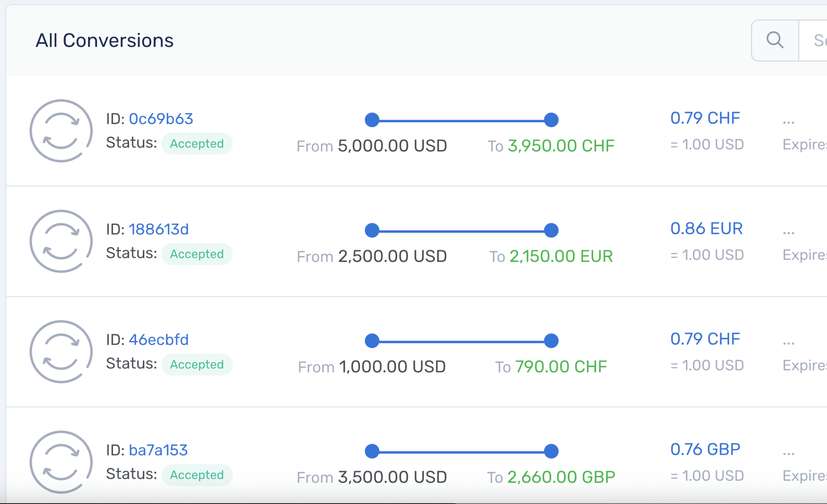
Task: Click the 0.86 EUR rate label
Action: pos(707,228)
